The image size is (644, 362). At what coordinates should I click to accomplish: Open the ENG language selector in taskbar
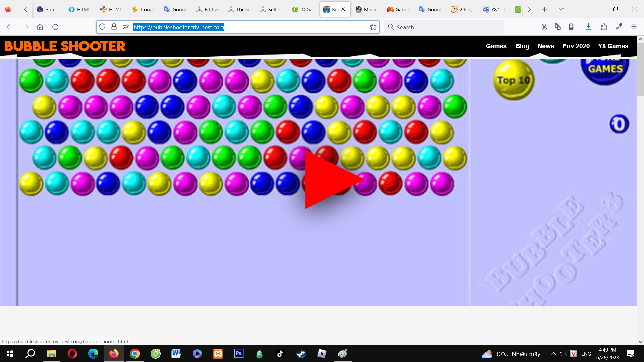point(586,354)
